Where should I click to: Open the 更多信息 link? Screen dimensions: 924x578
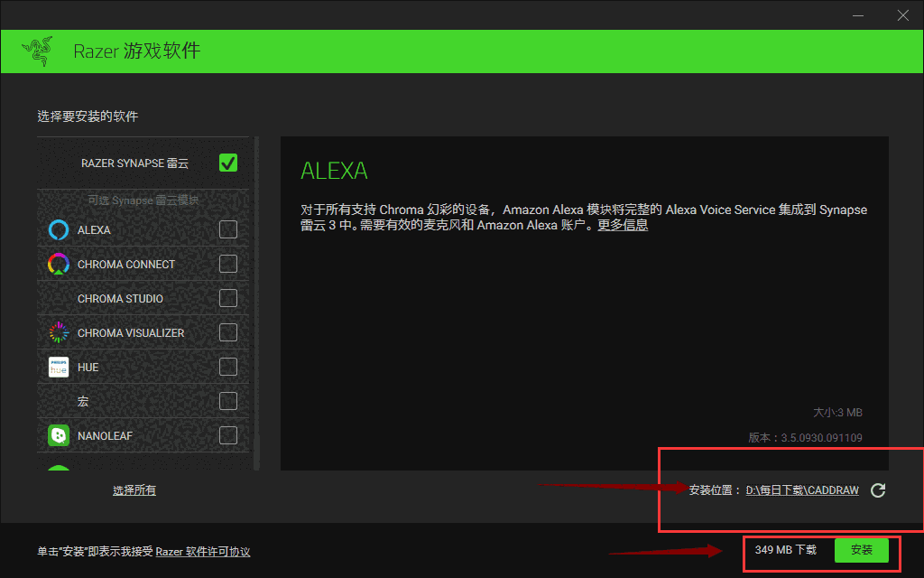[x=623, y=225]
